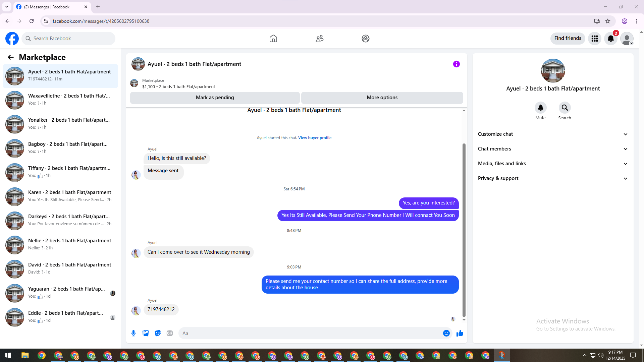Expand Media, files and links section
The image size is (644, 362).
point(552,164)
